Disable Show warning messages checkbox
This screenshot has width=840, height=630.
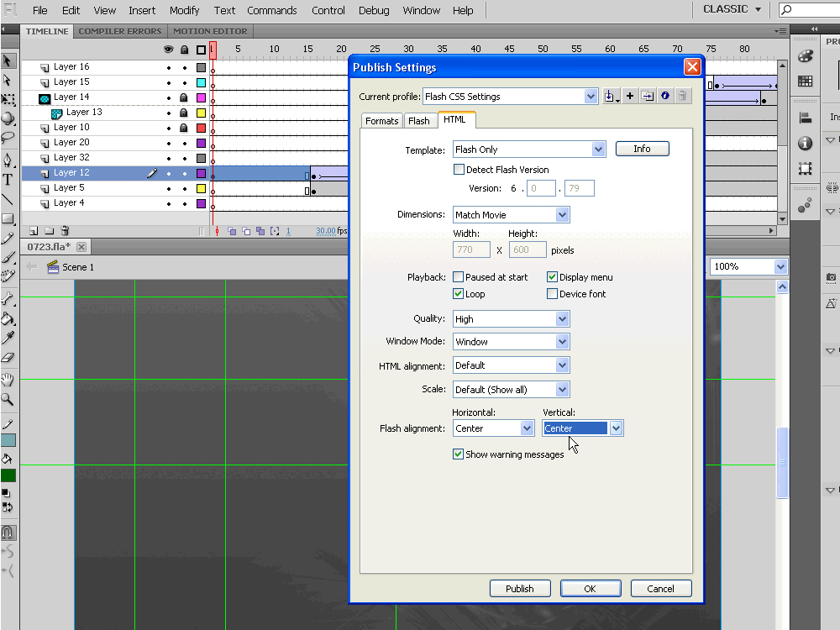[x=459, y=454]
